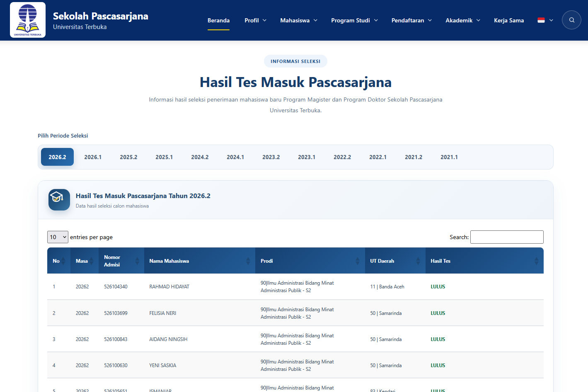Select the 2025.1 period tab
The height and width of the screenshot is (392, 588).
click(164, 157)
